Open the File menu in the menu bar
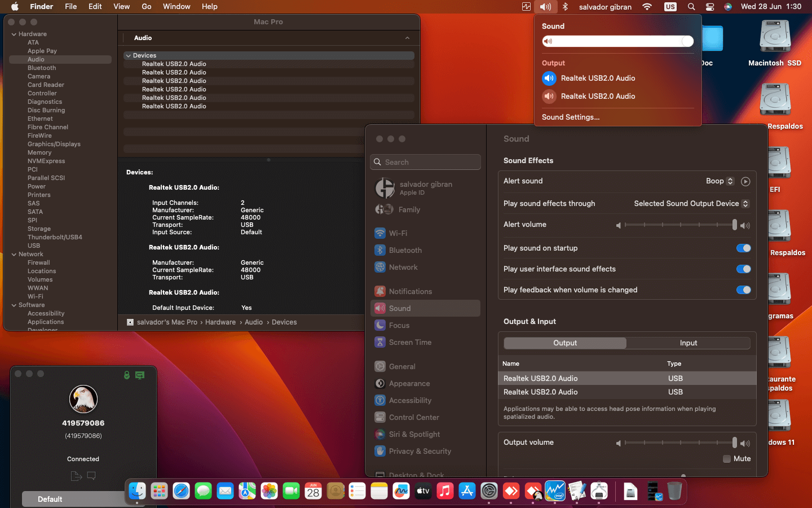The width and height of the screenshot is (812, 508). pos(71,7)
